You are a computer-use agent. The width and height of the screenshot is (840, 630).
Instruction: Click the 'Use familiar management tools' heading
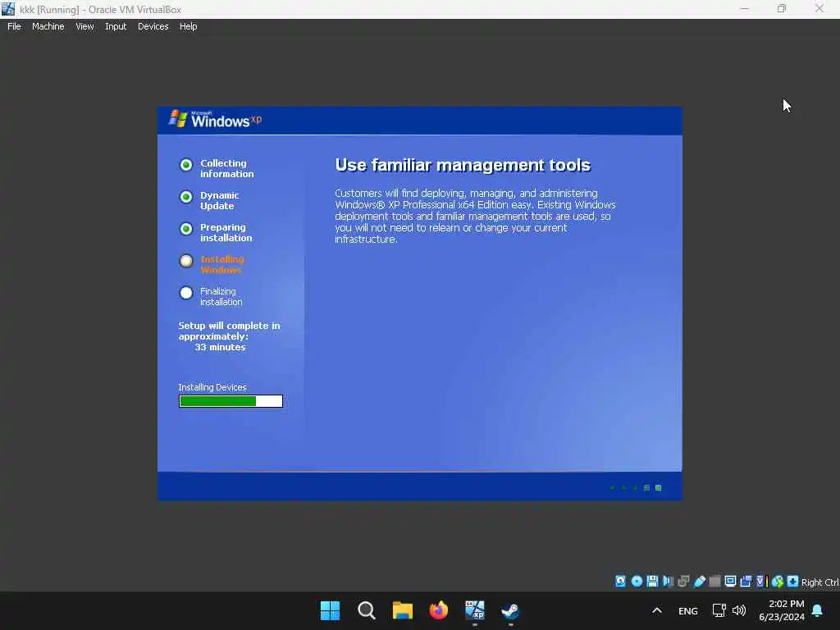pyautogui.click(x=463, y=165)
